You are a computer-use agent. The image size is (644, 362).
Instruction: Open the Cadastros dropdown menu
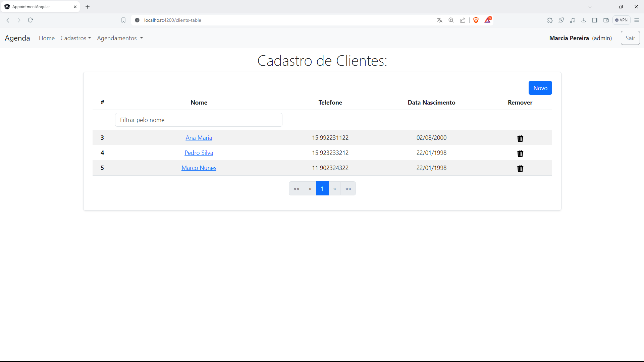click(75, 38)
